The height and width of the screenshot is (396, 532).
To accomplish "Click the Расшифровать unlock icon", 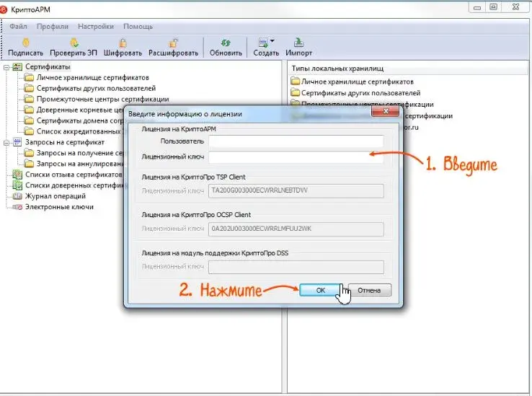I will click(174, 43).
